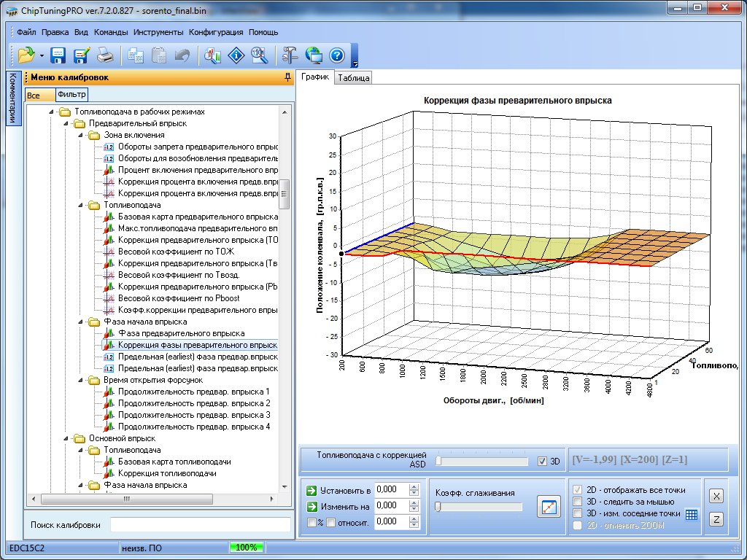Switch to the "Таблица" tab
The image size is (747, 560).
[354, 78]
